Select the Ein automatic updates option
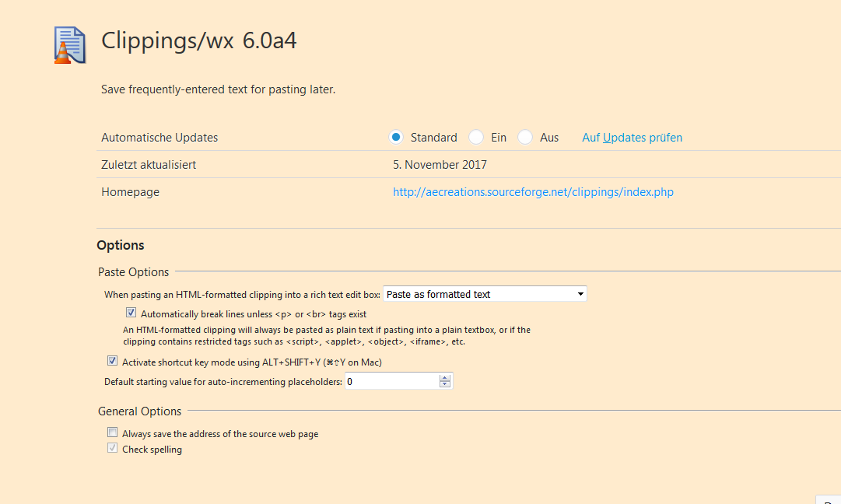 476,137
